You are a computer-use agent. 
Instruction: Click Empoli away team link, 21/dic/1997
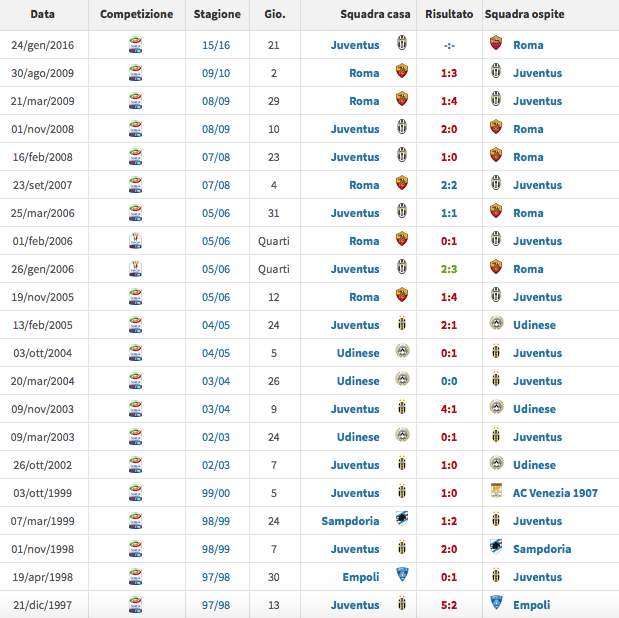coord(534,605)
